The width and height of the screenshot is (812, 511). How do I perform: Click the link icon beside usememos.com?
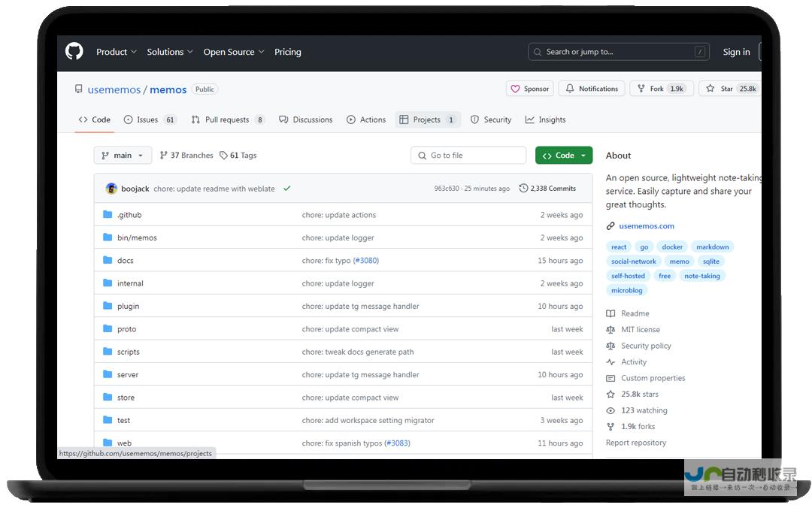click(x=611, y=225)
